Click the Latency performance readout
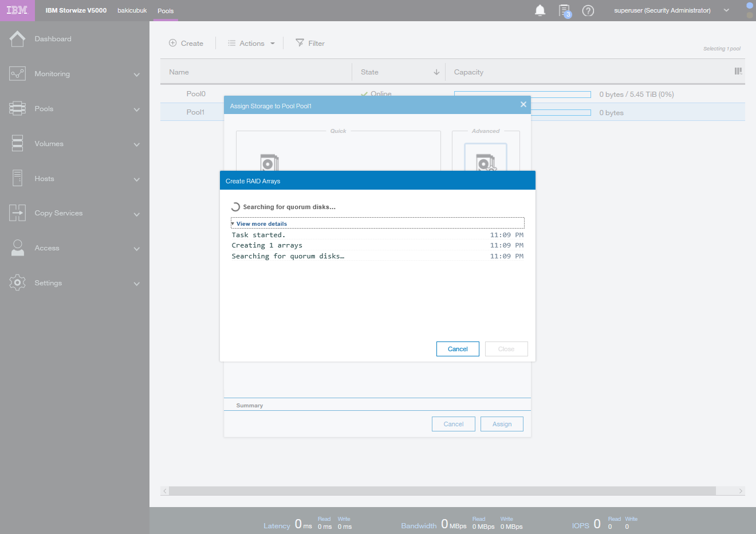Image resolution: width=756 pixels, height=534 pixels. [308, 524]
